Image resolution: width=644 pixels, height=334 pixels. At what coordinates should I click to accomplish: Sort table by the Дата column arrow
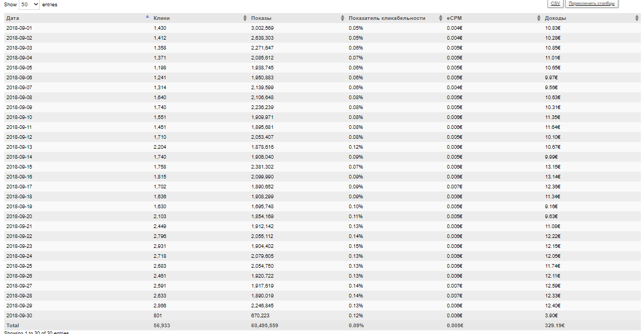[147, 17]
